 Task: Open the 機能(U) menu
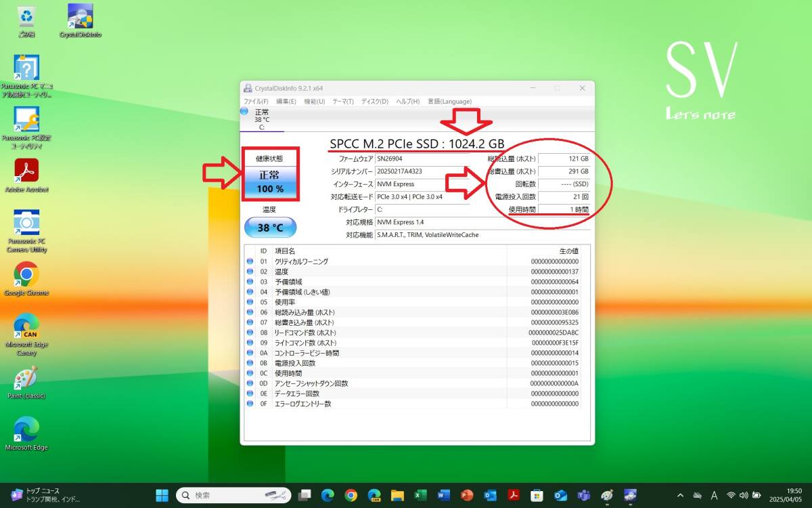coord(315,102)
